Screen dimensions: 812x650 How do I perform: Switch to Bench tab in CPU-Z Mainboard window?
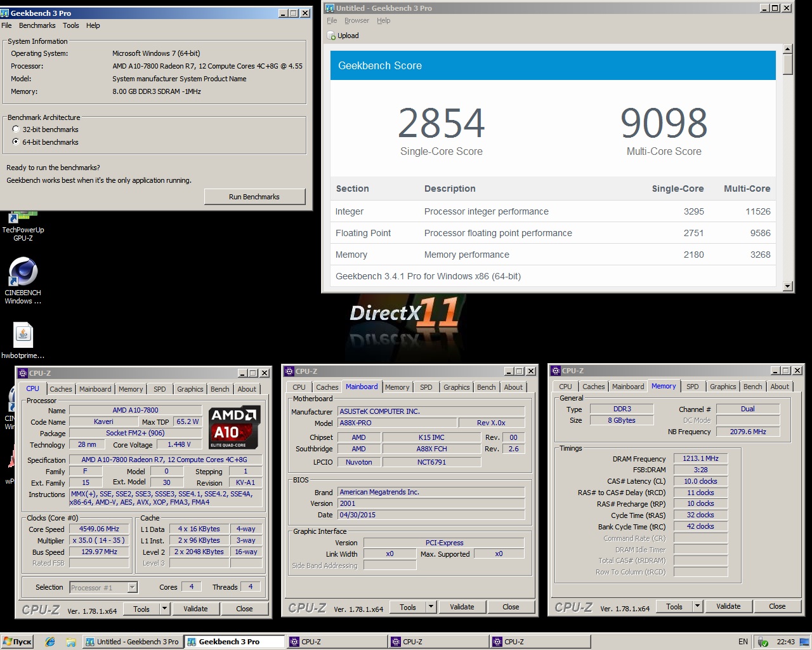pos(487,387)
